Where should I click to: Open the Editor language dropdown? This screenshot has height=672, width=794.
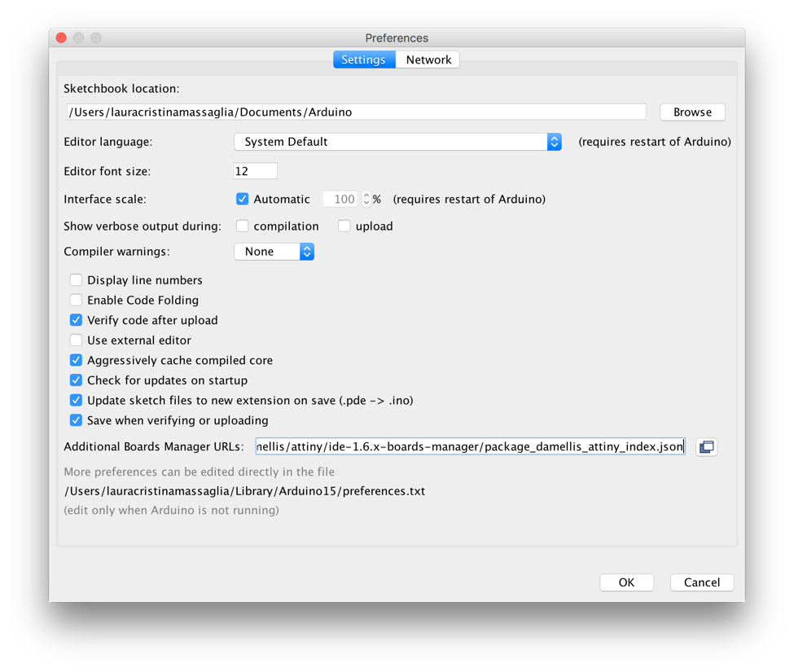point(397,142)
